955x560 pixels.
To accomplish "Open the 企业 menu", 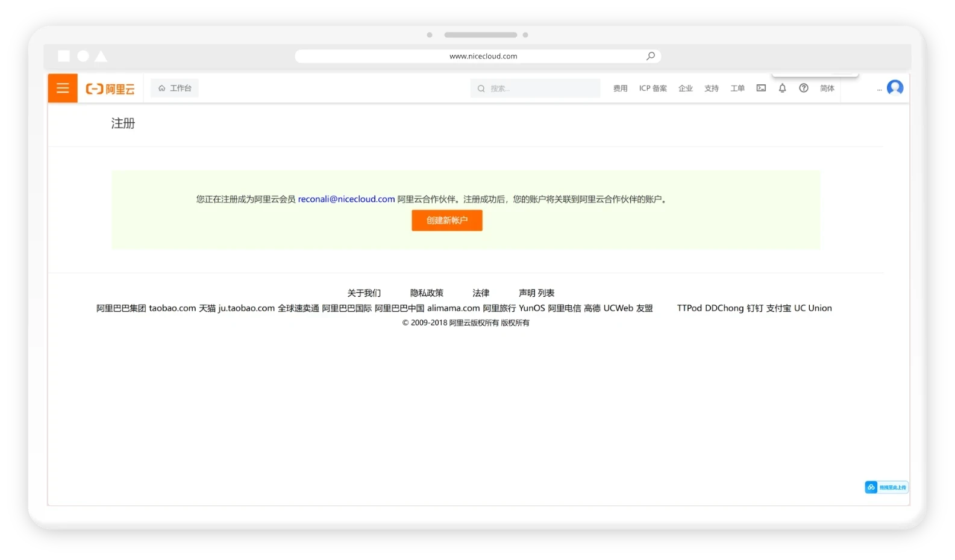I will (685, 89).
